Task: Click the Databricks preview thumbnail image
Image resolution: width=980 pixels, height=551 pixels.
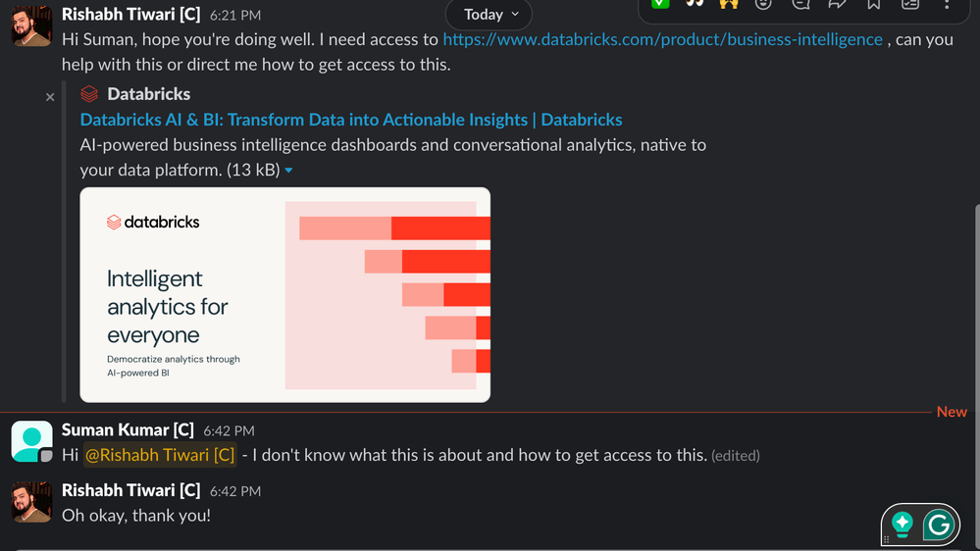Action: coord(284,294)
